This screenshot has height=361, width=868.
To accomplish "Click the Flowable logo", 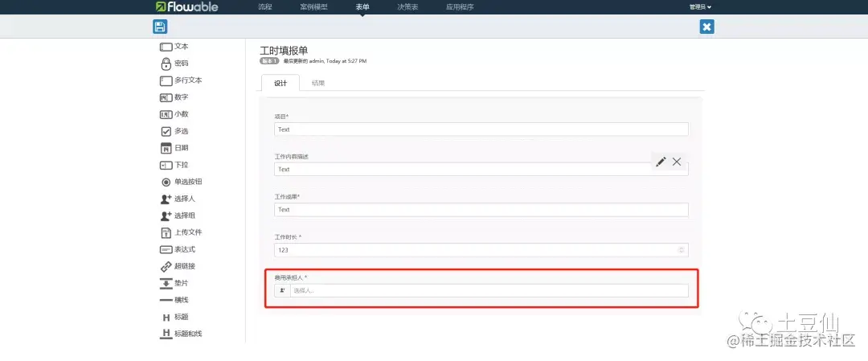I will (x=186, y=6).
